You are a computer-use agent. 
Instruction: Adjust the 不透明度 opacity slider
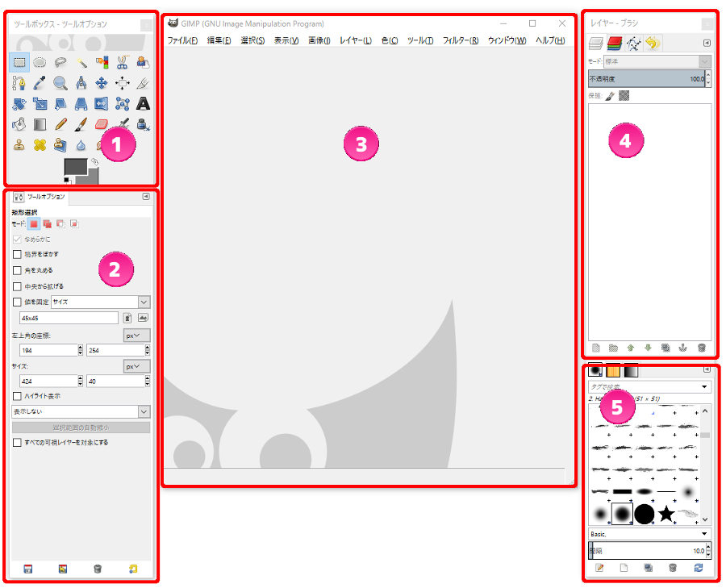pyautogui.click(x=646, y=79)
